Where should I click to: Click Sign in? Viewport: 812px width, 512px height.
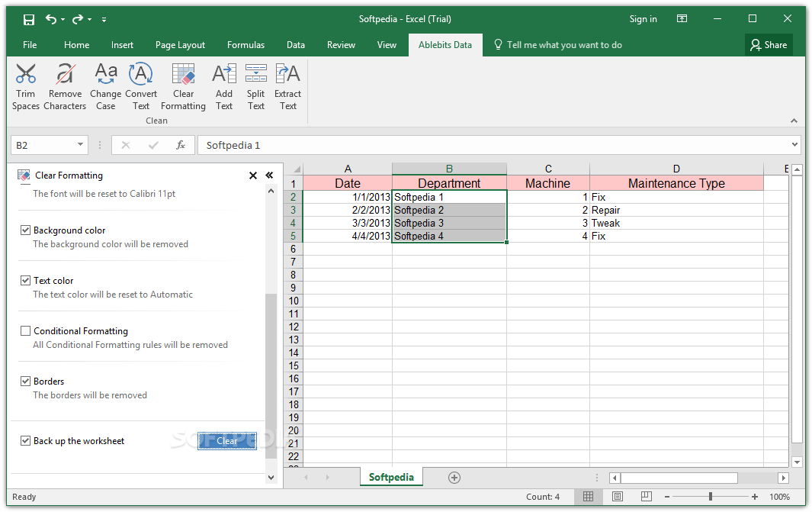[644, 19]
